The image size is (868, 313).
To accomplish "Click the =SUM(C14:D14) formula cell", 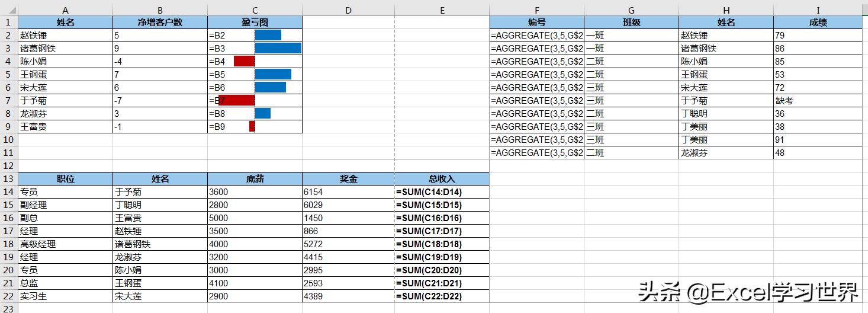I will point(442,192).
